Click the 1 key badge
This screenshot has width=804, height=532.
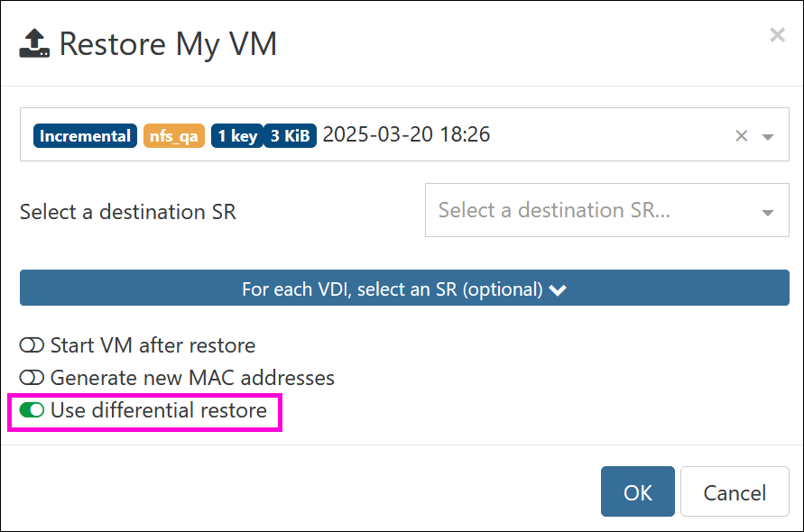pyautogui.click(x=237, y=136)
